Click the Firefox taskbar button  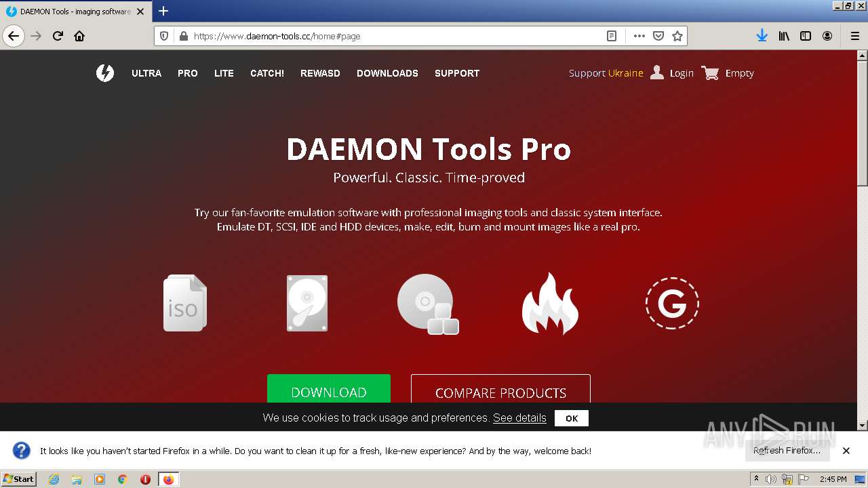tap(169, 479)
